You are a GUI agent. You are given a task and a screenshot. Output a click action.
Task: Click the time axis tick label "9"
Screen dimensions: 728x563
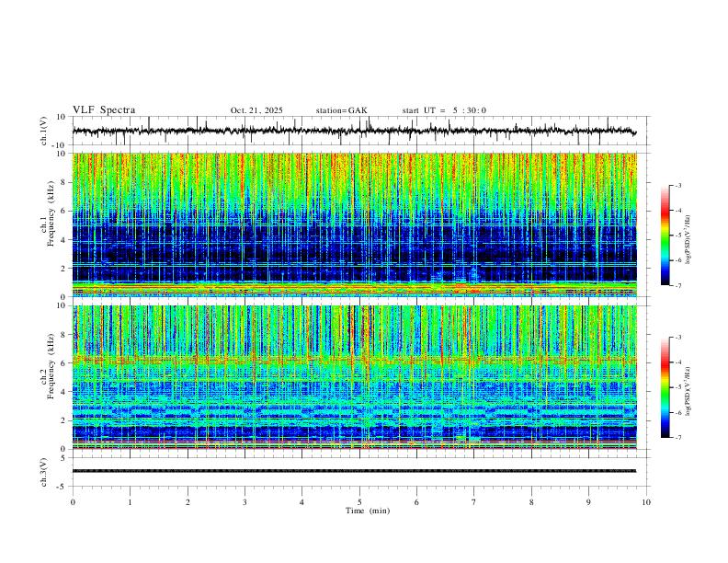pyautogui.click(x=588, y=502)
